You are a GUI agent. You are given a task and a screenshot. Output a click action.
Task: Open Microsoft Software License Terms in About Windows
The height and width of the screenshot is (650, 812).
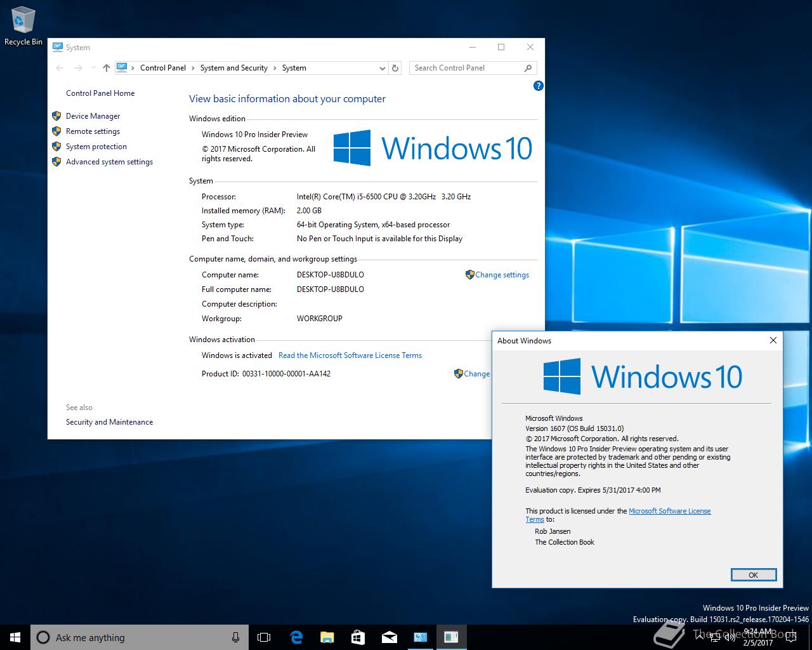point(669,511)
